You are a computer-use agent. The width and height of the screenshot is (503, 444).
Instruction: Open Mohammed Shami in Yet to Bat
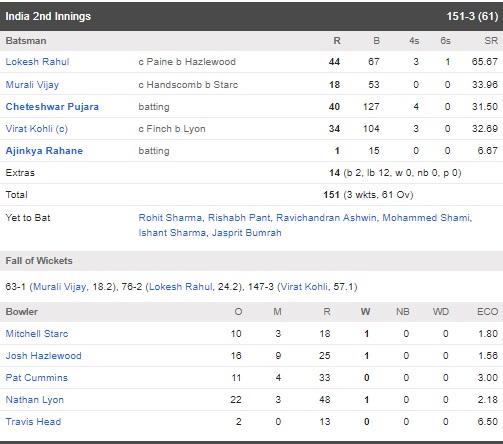pos(426,218)
